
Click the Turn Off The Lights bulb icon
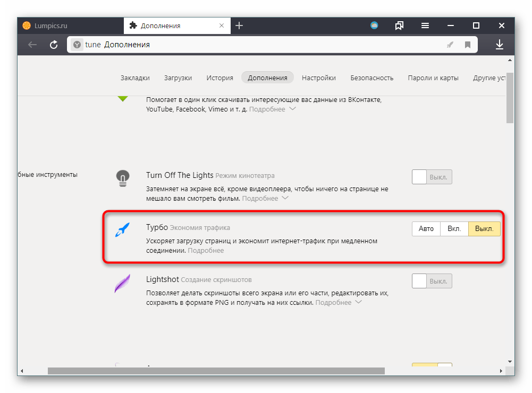point(123,178)
